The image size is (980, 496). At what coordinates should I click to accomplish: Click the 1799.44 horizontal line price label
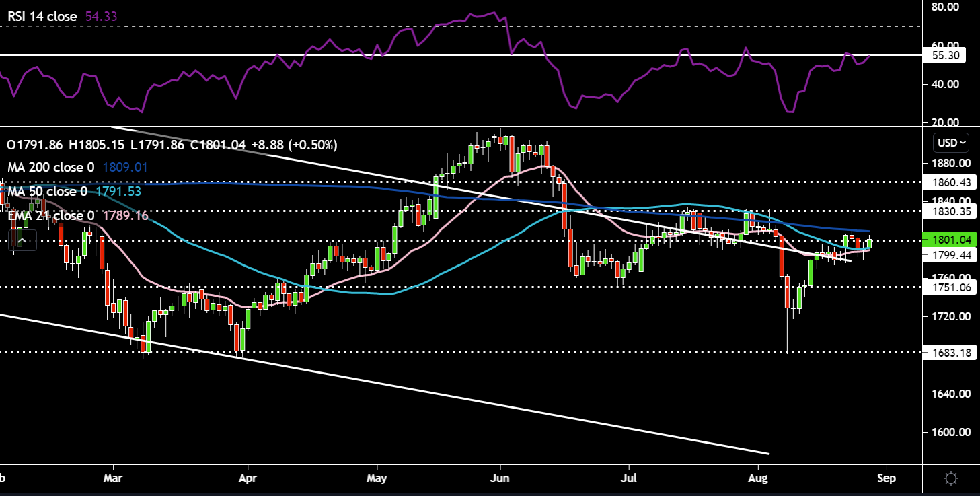[949, 255]
